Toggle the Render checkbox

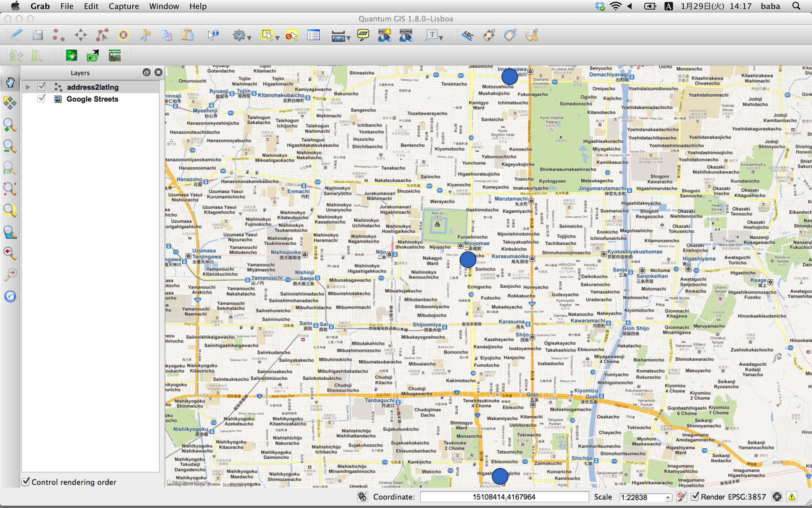(695, 497)
